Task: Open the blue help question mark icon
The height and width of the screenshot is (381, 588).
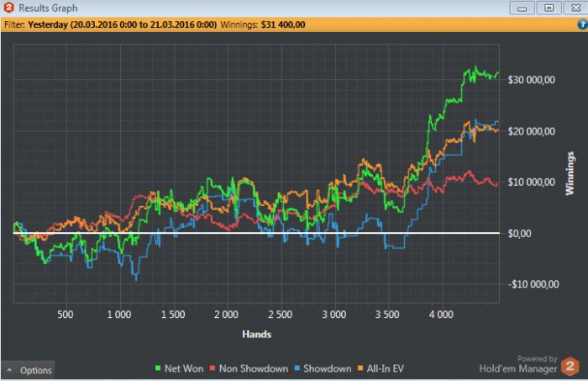Action: pos(582,24)
